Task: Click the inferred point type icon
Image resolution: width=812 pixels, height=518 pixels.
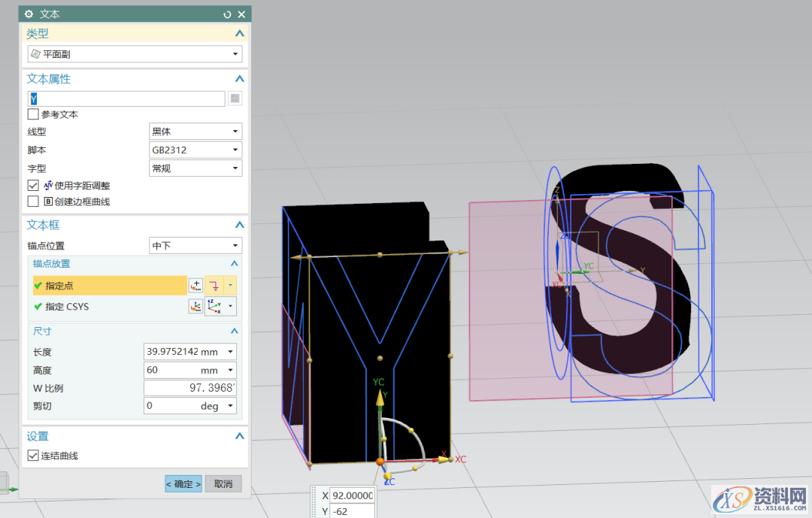Action: (x=214, y=286)
